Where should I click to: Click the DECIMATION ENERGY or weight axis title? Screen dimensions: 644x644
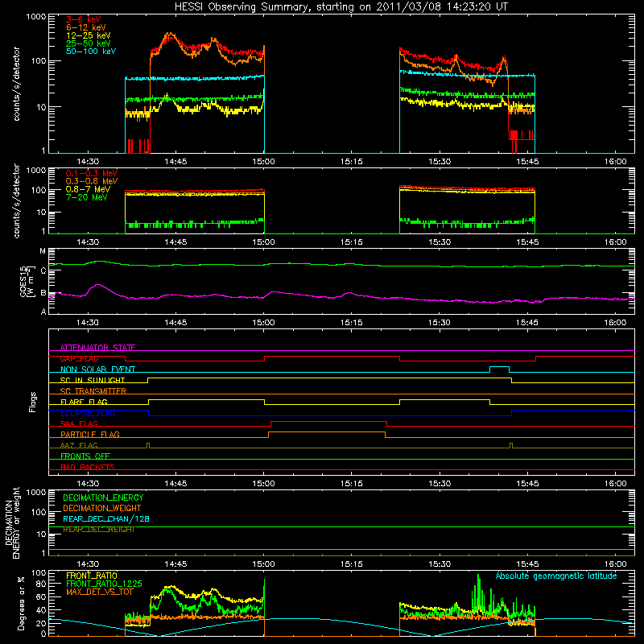coord(12,522)
